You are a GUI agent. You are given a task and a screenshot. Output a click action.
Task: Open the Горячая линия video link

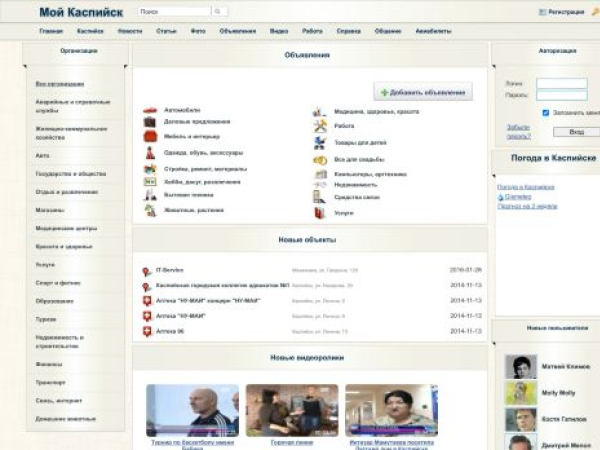point(292,442)
